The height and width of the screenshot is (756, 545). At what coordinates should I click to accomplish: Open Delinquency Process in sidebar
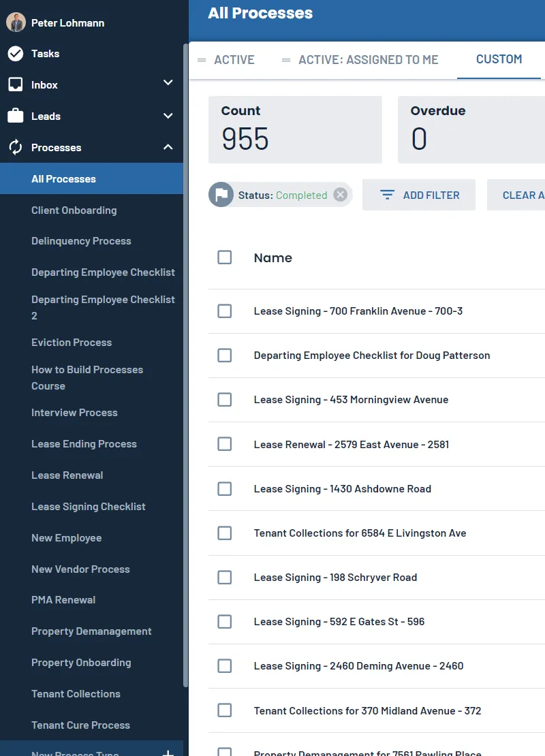81,241
